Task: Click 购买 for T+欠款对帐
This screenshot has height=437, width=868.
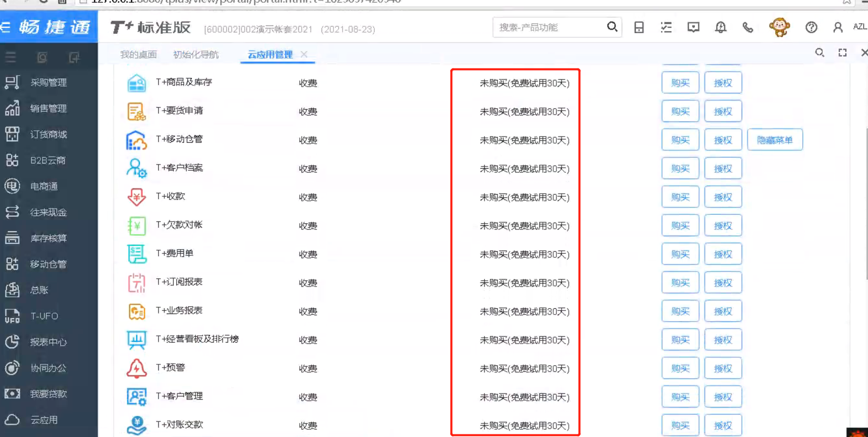Action: tap(680, 226)
